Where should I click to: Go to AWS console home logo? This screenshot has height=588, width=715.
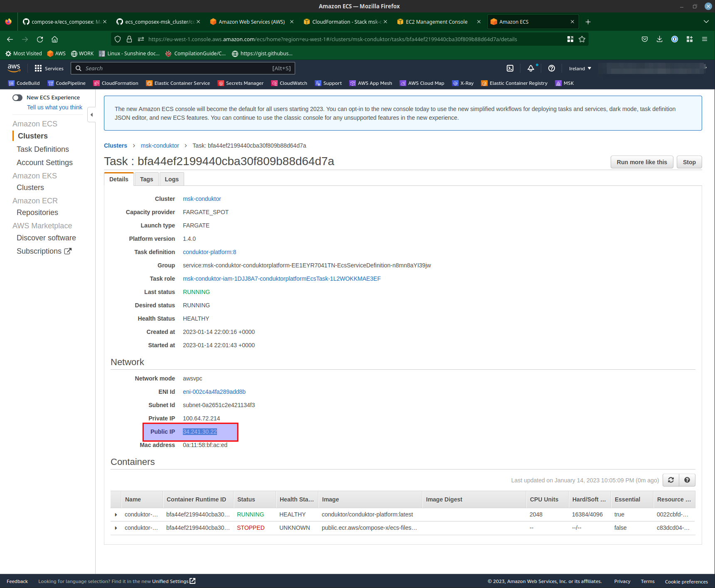click(x=14, y=68)
